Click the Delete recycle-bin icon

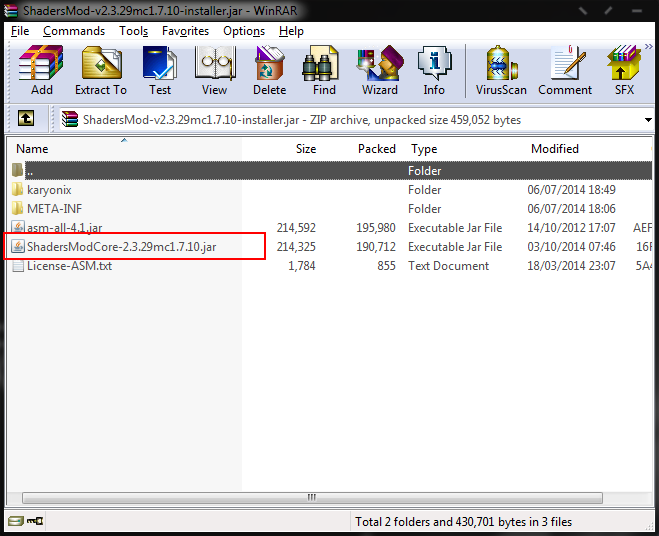pos(269,70)
